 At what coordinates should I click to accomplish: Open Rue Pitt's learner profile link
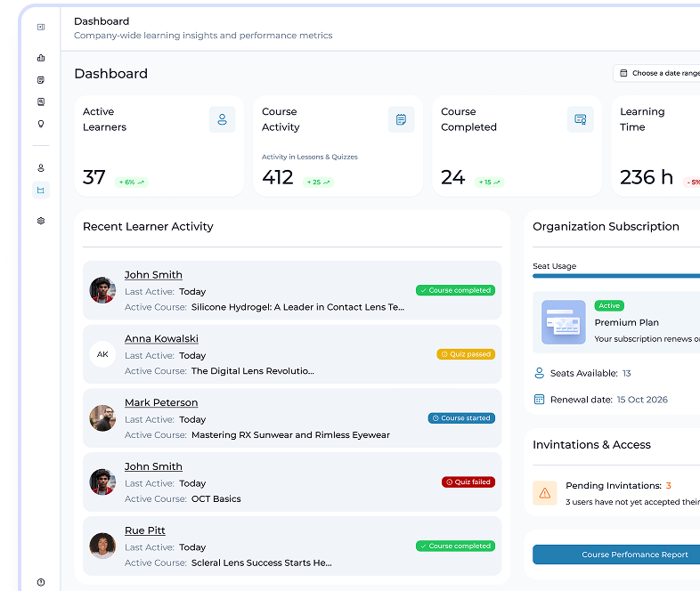(x=145, y=531)
